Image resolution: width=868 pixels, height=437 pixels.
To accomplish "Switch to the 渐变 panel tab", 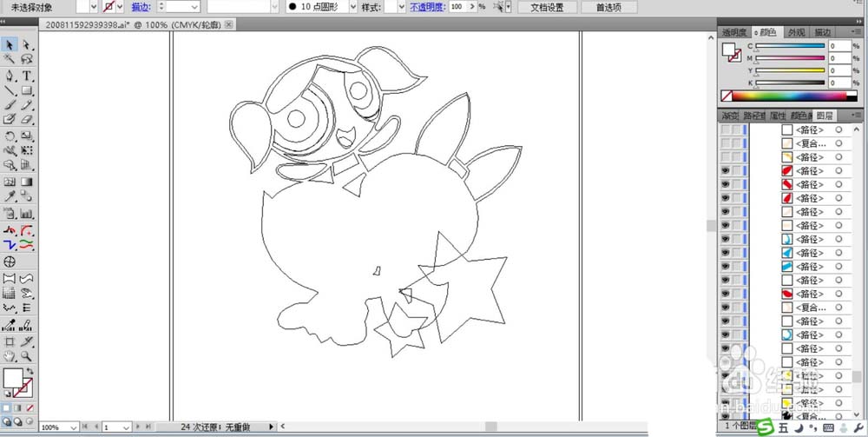I will click(730, 116).
